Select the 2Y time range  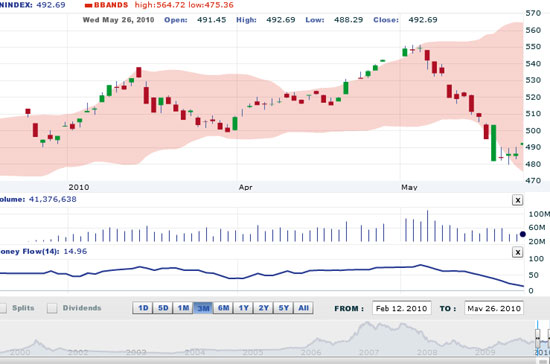click(263, 308)
